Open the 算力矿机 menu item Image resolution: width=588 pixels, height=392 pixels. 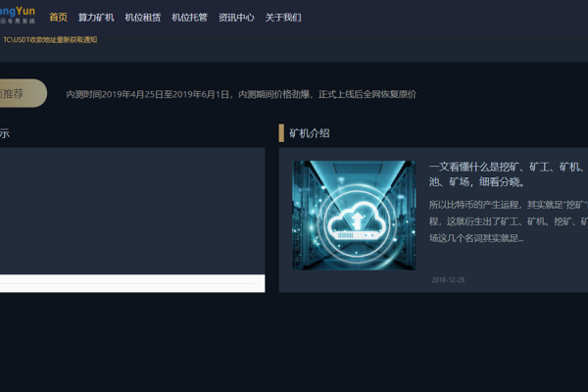click(96, 18)
